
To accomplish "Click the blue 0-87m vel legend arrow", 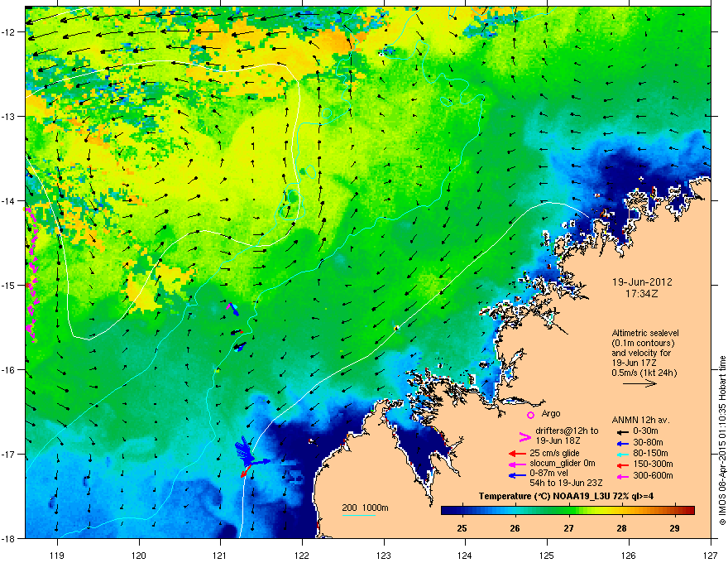I will 517,475.
